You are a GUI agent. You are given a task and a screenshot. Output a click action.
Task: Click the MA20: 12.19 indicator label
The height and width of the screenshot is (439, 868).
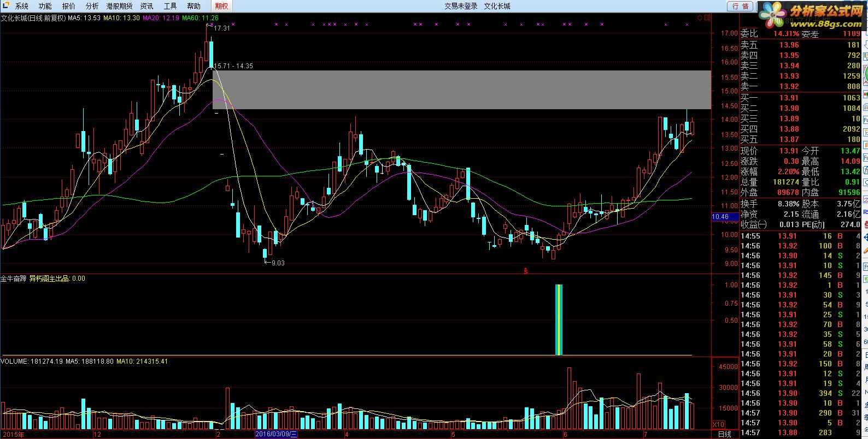(x=161, y=18)
